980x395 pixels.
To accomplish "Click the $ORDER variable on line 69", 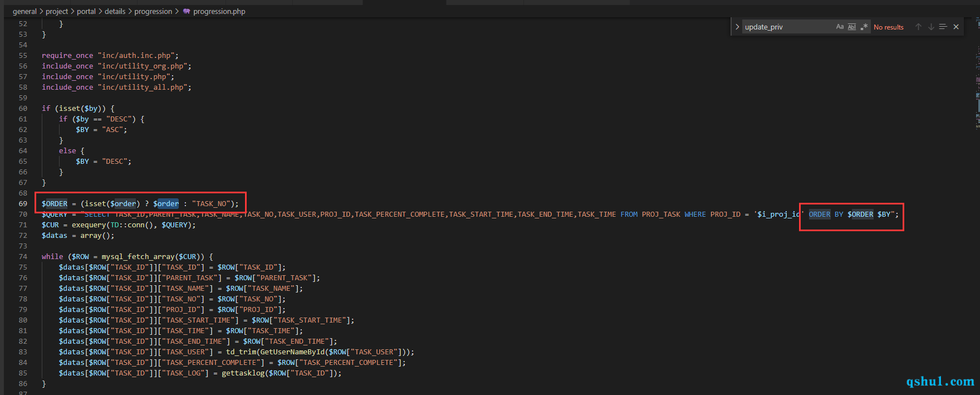I will coord(55,203).
